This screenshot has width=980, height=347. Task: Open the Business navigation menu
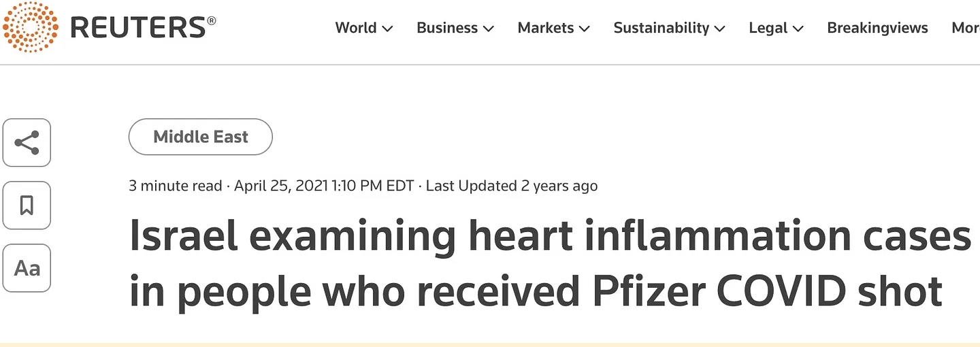tap(447, 28)
